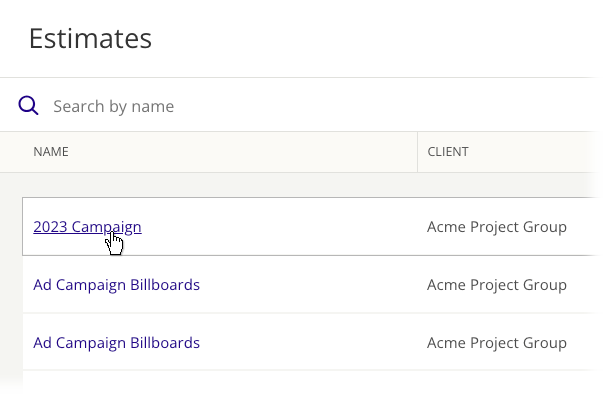Click Acme Project Group beside upper Ad Campaign Billboards
The width and height of the screenshot is (603, 394).
pyautogui.click(x=497, y=285)
